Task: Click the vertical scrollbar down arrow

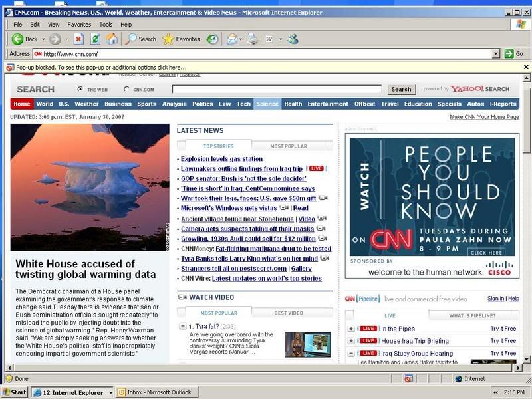Action: (526, 359)
